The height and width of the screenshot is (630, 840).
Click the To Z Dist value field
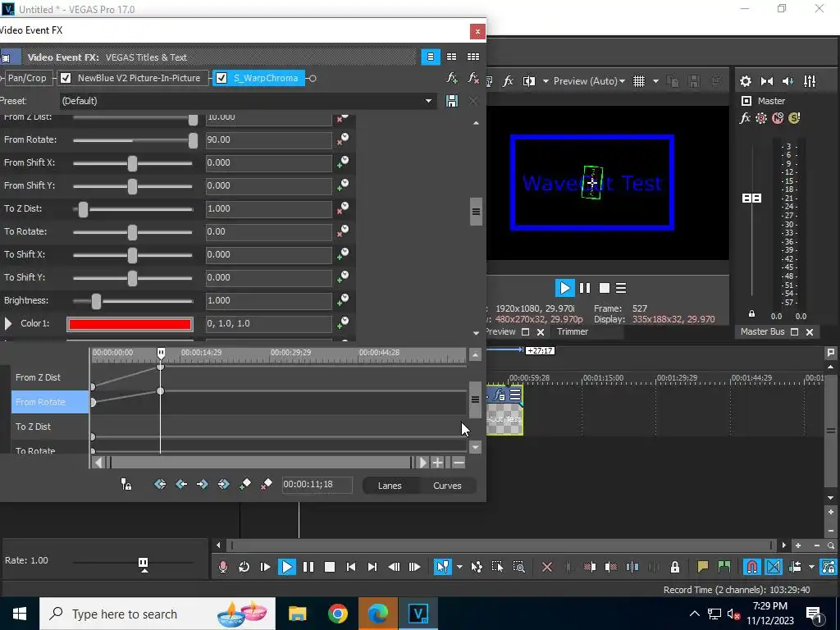click(x=269, y=209)
